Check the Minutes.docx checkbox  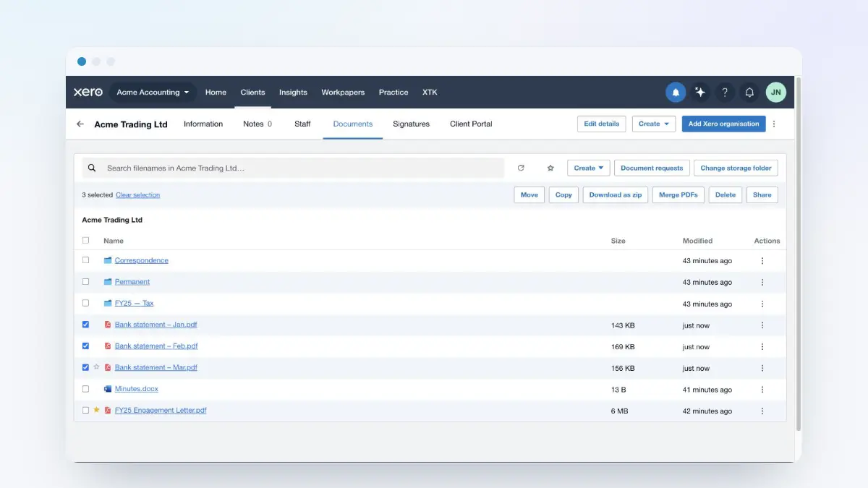tap(85, 389)
